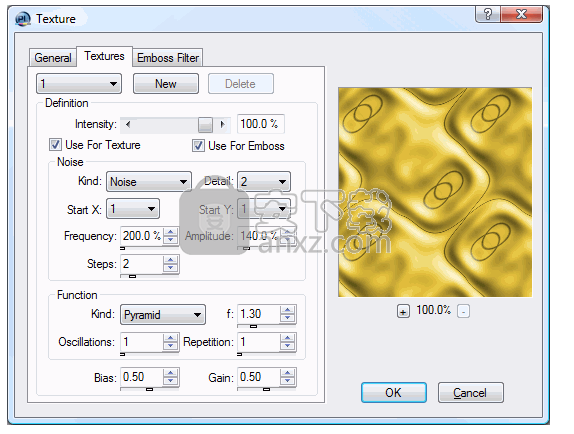This screenshot has width=574, height=434.
Task: Click the zoom in plus icon under preview
Action: (x=403, y=312)
